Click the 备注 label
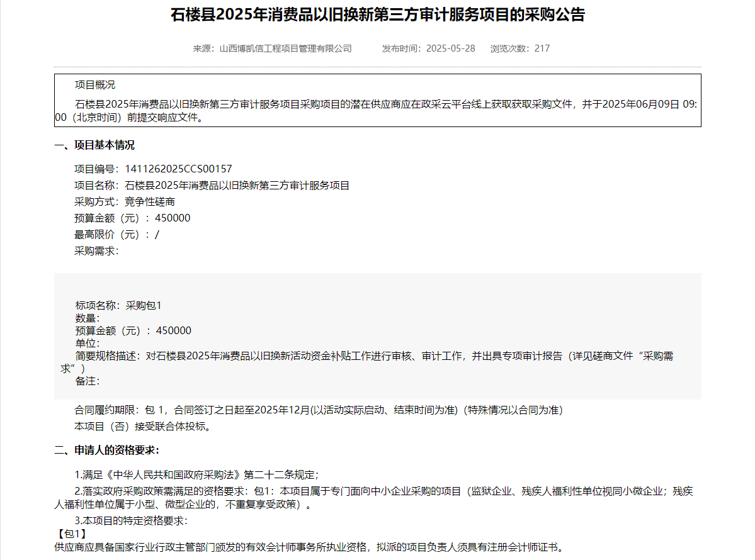Image resolution: width=755 pixels, height=560 pixels. (x=88, y=381)
